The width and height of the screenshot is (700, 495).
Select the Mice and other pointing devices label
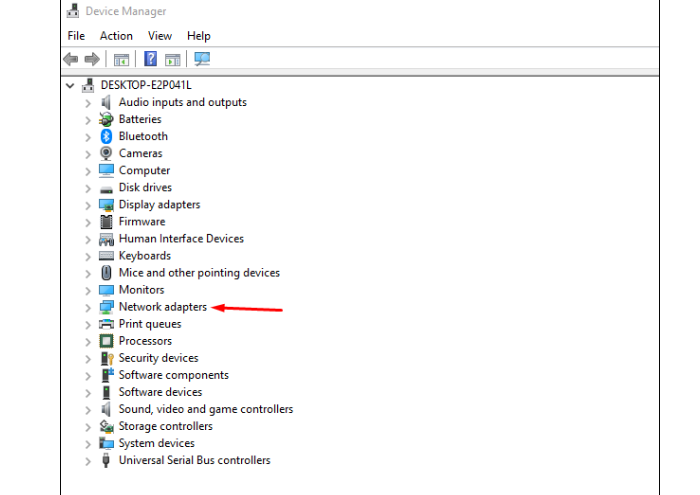point(199,273)
